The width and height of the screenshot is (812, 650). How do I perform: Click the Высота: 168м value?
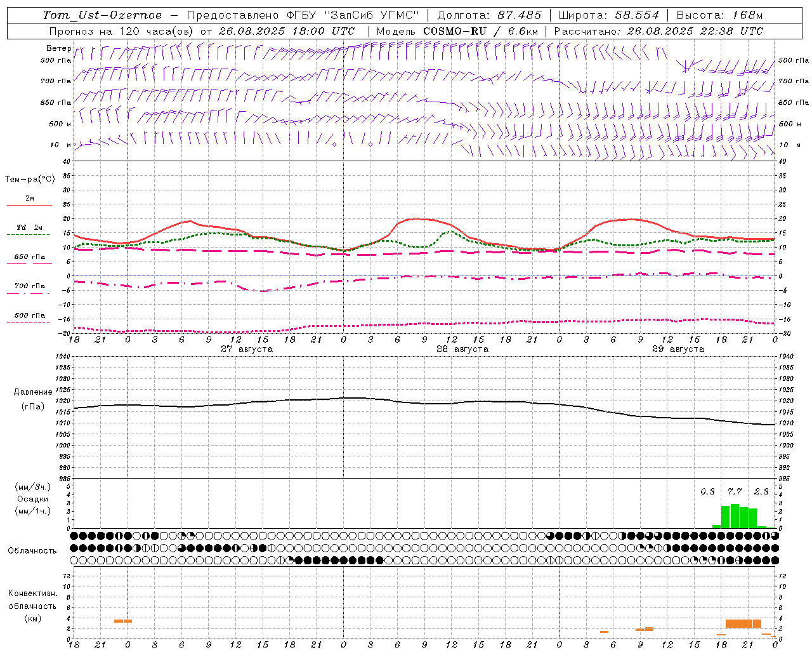[719, 15]
